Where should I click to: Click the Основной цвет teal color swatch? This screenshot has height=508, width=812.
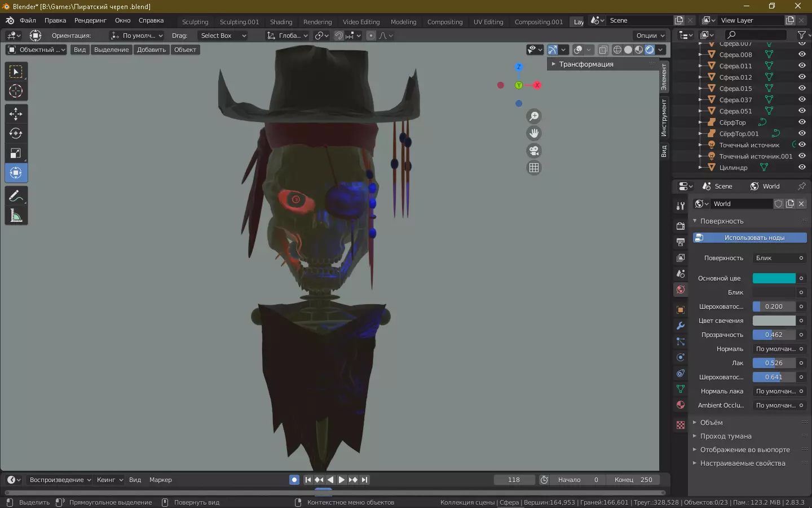click(774, 278)
